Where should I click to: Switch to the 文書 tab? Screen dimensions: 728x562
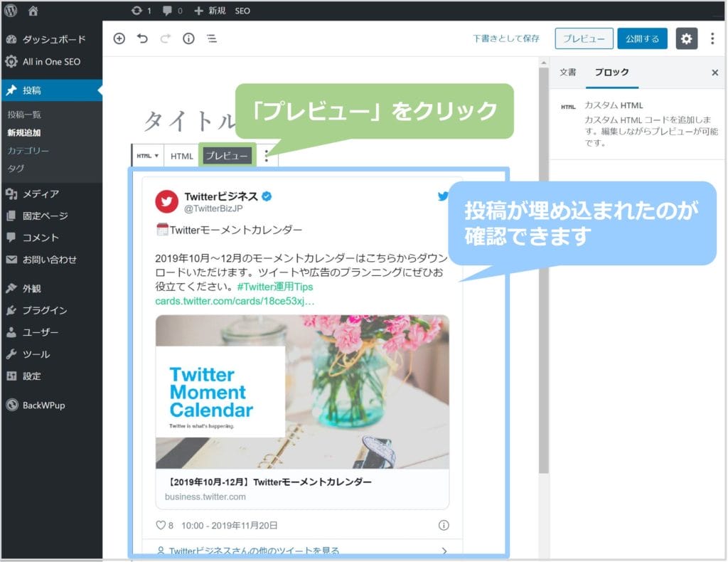click(x=568, y=73)
